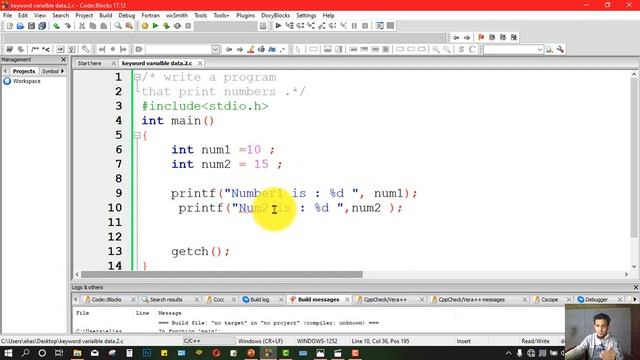Viewport: 640px width, 360px height.
Task: Show more Management tabs using the right arrow
Action: click(x=62, y=71)
